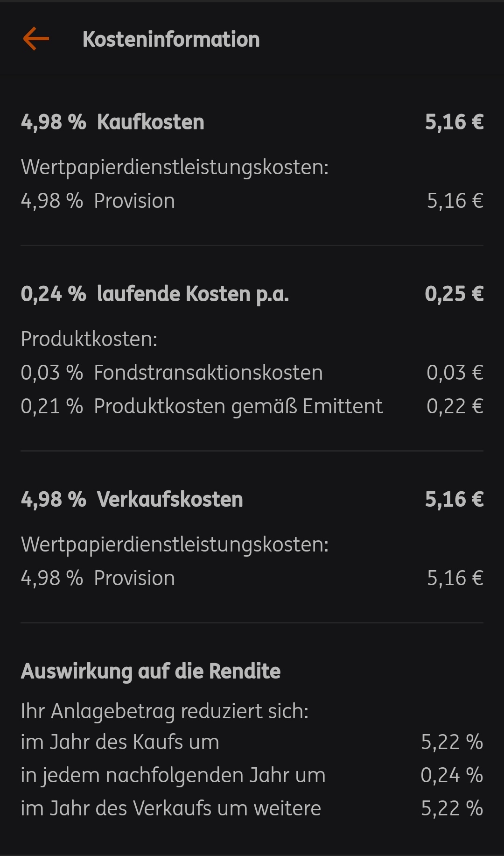Click the Kosteninformation page title
This screenshot has height=856, width=504.
(x=171, y=39)
